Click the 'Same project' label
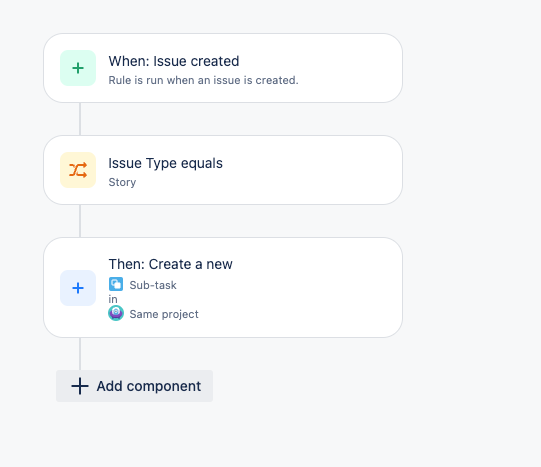This screenshot has width=541, height=467. 164,314
